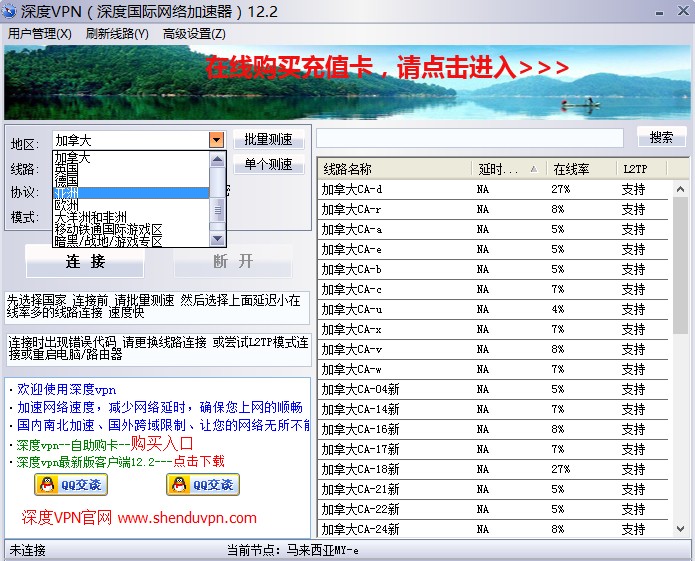Select line 加拿大CA-v
The height and width of the screenshot is (561, 695).
493,349
